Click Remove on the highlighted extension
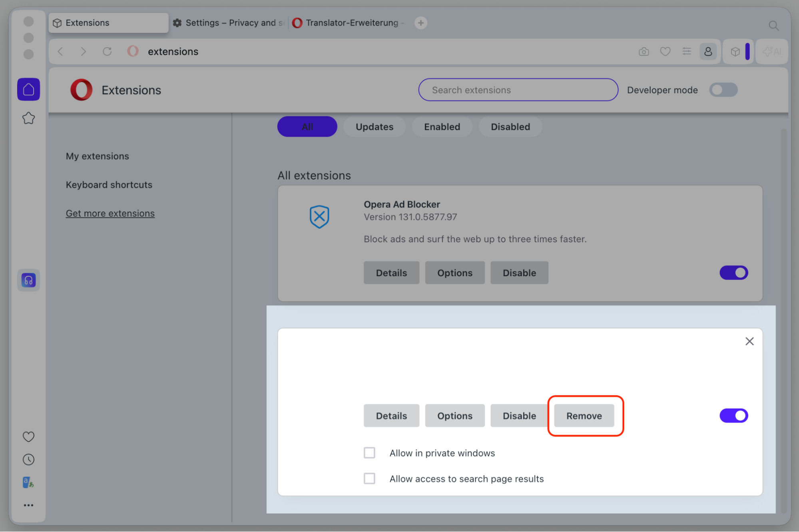Screen dimensions: 799x532 (584, 416)
